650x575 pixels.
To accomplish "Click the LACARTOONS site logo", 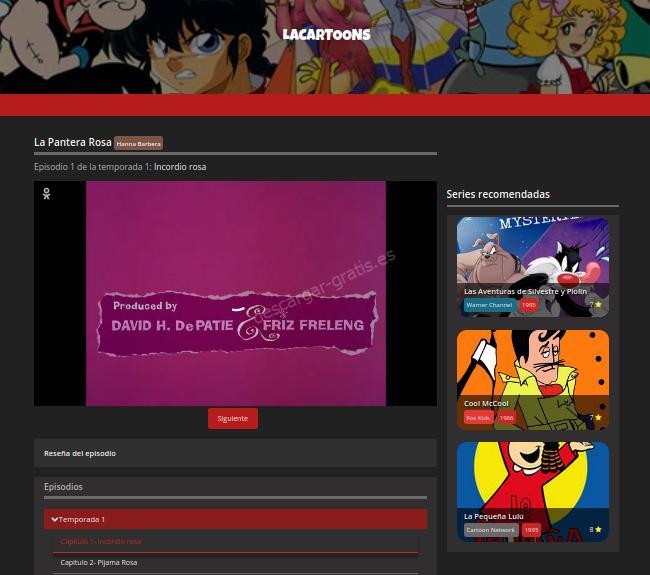I will point(326,34).
